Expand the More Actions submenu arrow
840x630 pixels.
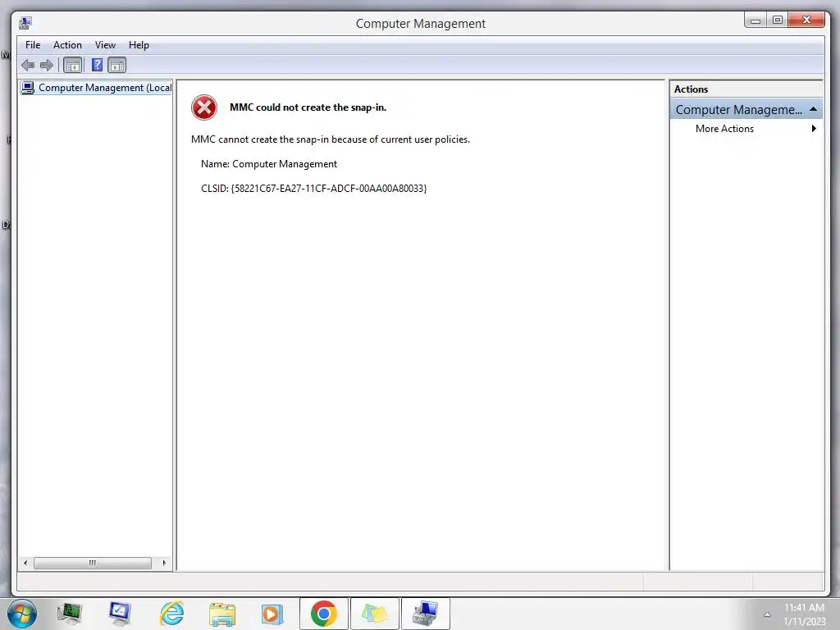[x=814, y=129]
